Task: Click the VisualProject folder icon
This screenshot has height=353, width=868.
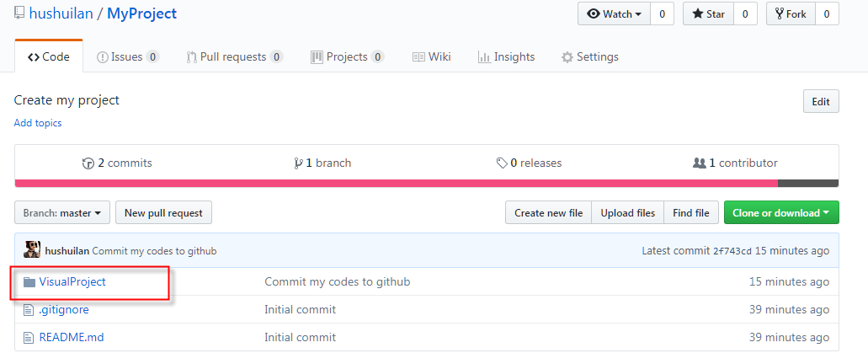Action: click(x=29, y=282)
